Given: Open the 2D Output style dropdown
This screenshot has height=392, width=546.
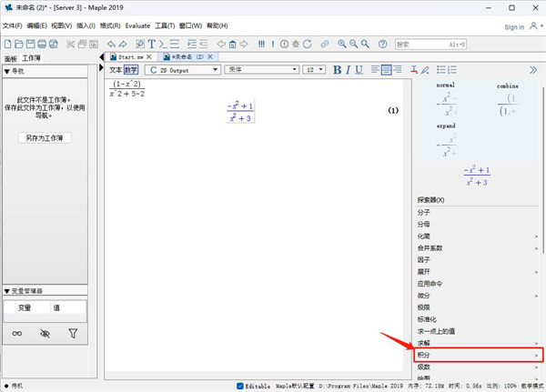Looking at the screenshot, I should pos(183,69).
